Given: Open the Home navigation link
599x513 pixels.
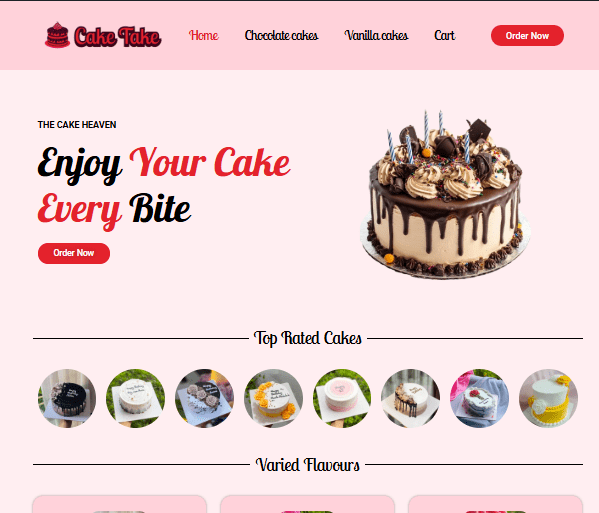Looking at the screenshot, I should tap(204, 36).
